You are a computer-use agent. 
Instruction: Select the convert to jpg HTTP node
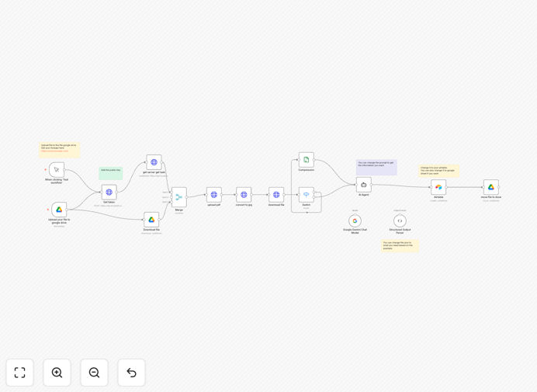[x=244, y=195]
